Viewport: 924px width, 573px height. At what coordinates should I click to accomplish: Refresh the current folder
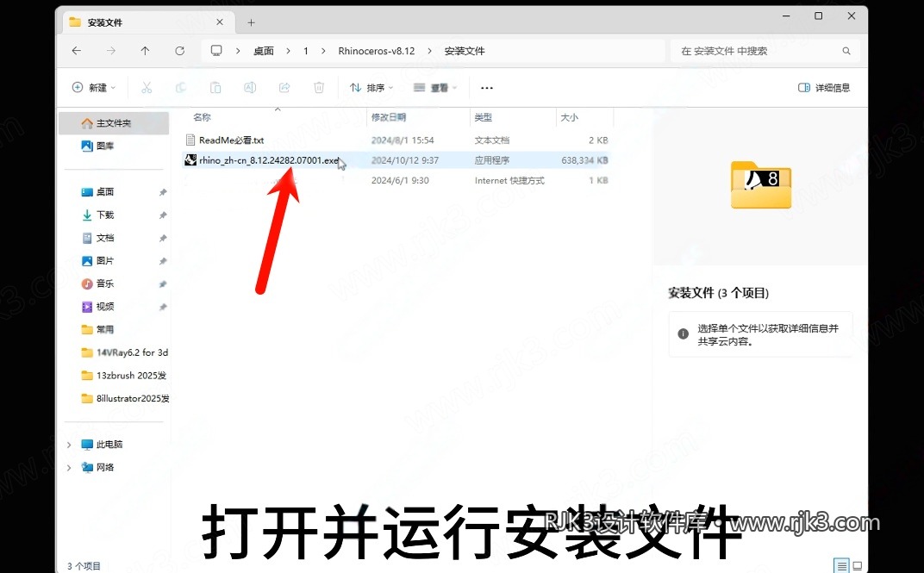pos(180,51)
